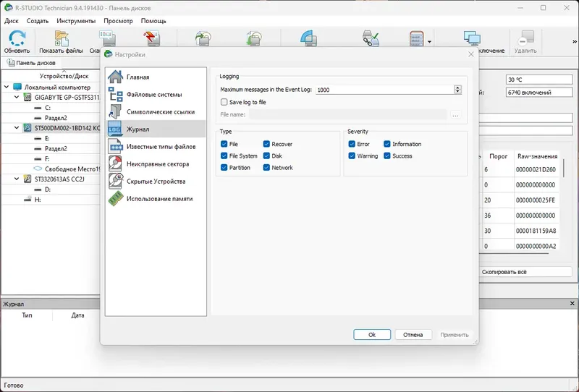Open the Скрытые Устройства settings page
The width and height of the screenshot is (579, 392).
156,182
